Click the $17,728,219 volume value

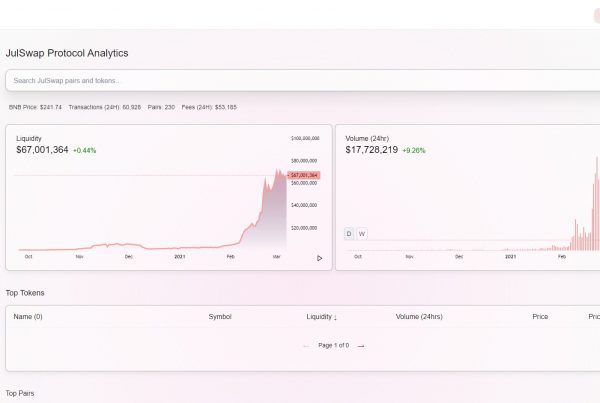click(x=372, y=150)
